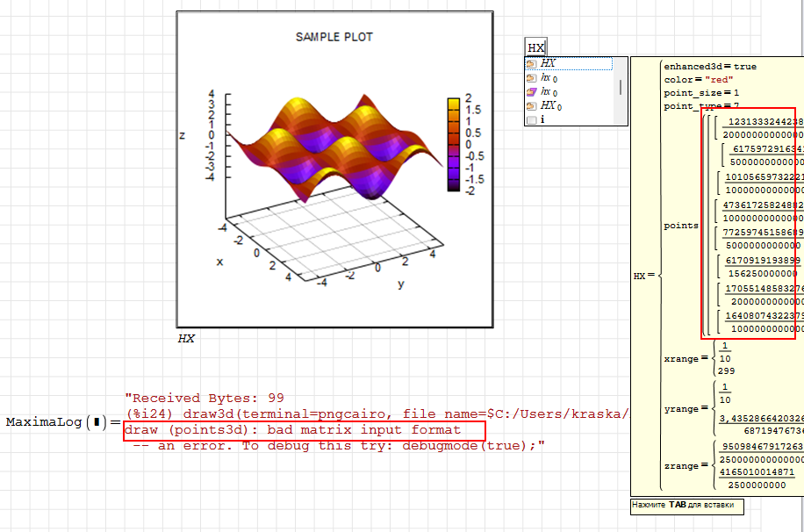The image size is (804, 532).
Task: Click the scrollbar thumb of the autocomplete list
Action: pos(621,87)
